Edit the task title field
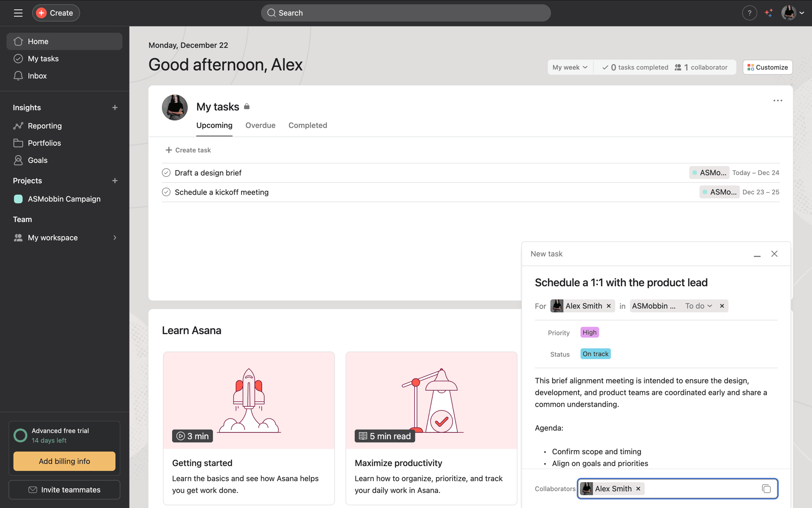The width and height of the screenshot is (812, 508). [656, 282]
